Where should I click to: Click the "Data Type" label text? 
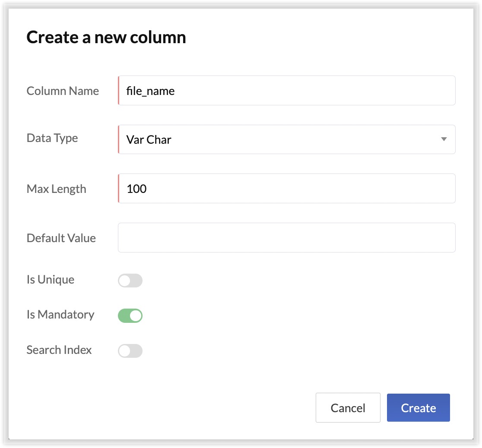coord(52,138)
